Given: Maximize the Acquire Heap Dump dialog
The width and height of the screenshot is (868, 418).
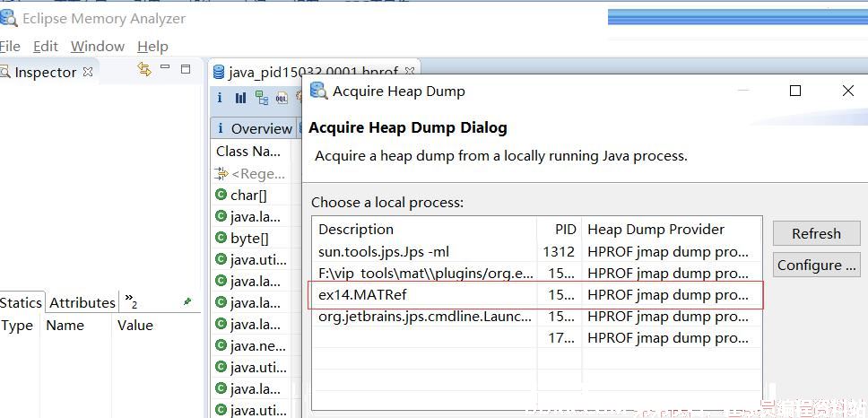Looking at the screenshot, I should pyautogui.click(x=795, y=91).
